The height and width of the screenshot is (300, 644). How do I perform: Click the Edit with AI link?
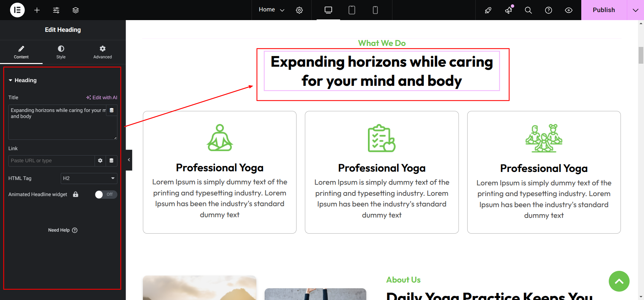click(x=102, y=98)
